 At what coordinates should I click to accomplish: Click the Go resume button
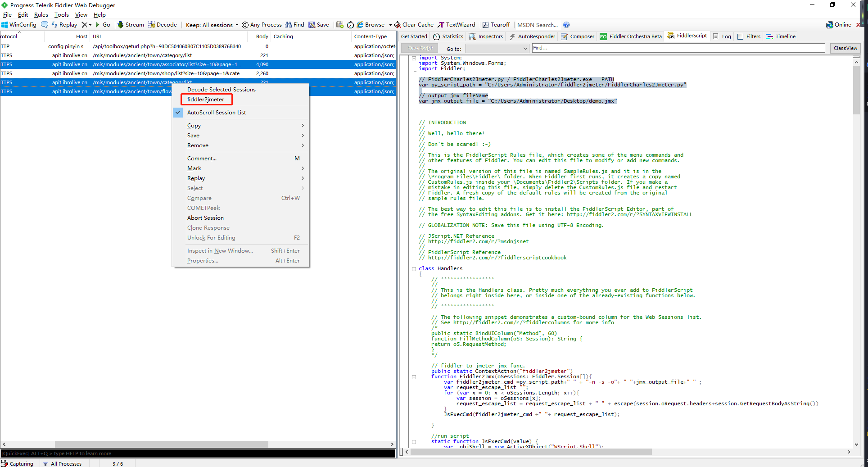click(x=103, y=25)
